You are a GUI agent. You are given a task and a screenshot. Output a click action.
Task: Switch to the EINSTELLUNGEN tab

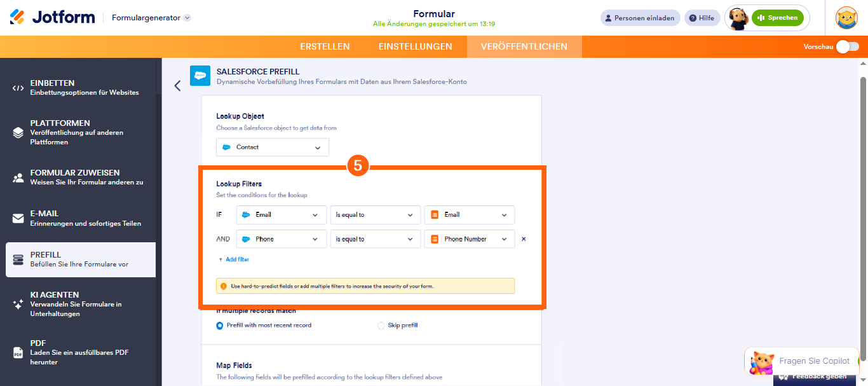tap(416, 46)
